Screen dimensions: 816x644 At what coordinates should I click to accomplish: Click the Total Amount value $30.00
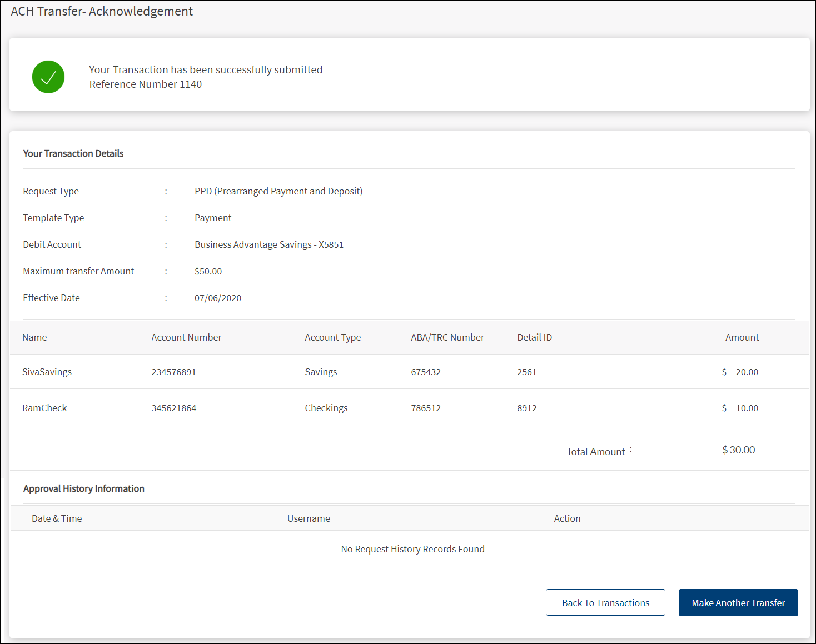[x=738, y=450]
